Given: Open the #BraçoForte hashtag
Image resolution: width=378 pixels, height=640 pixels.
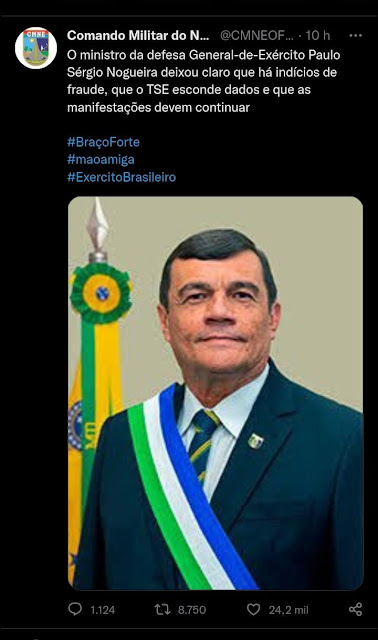Looking at the screenshot, I should point(103,142).
